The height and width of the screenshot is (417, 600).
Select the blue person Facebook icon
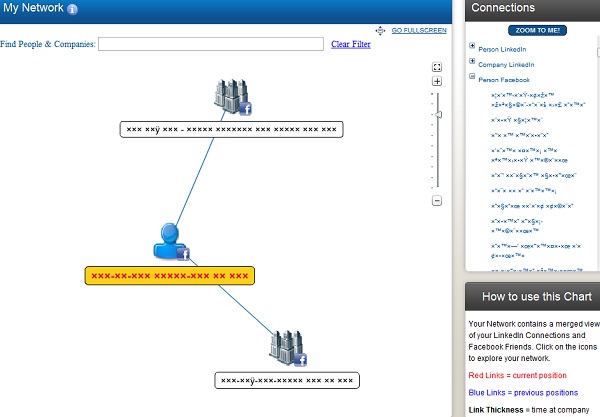pos(171,242)
